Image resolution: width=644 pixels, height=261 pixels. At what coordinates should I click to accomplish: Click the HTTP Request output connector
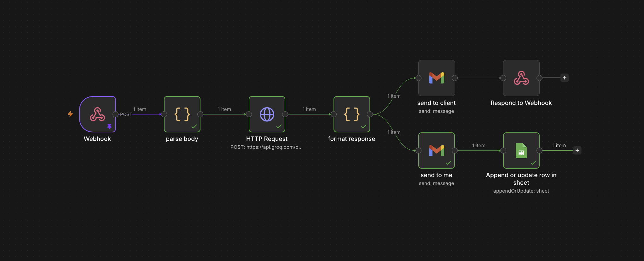[285, 114]
